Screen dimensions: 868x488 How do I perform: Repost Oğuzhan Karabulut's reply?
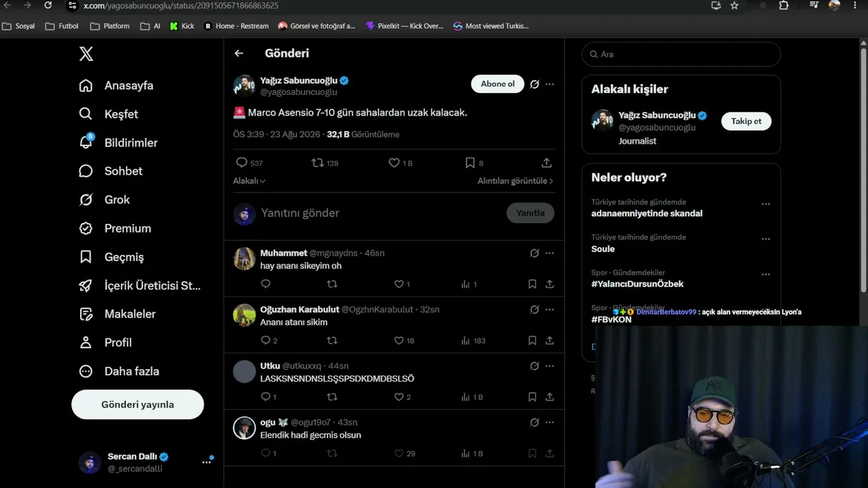(332, 340)
